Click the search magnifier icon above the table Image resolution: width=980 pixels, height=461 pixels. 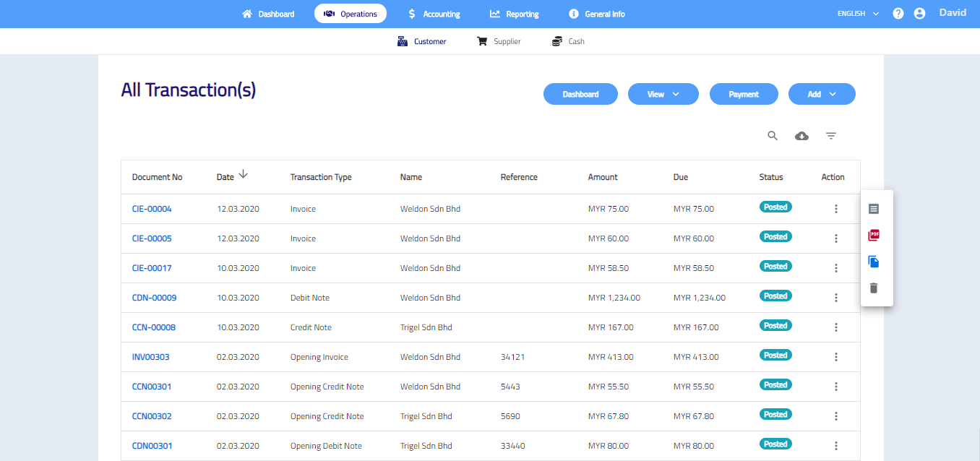click(773, 136)
